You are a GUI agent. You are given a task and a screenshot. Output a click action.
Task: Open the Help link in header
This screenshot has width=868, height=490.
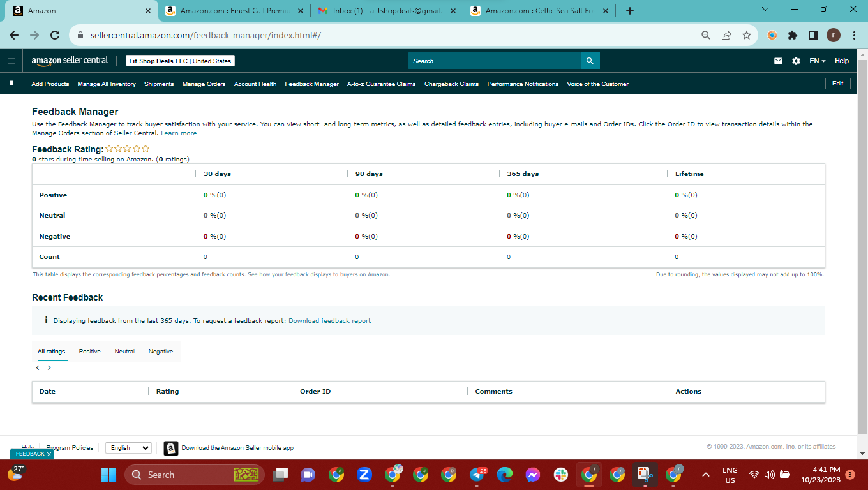click(x=842, y=61)
